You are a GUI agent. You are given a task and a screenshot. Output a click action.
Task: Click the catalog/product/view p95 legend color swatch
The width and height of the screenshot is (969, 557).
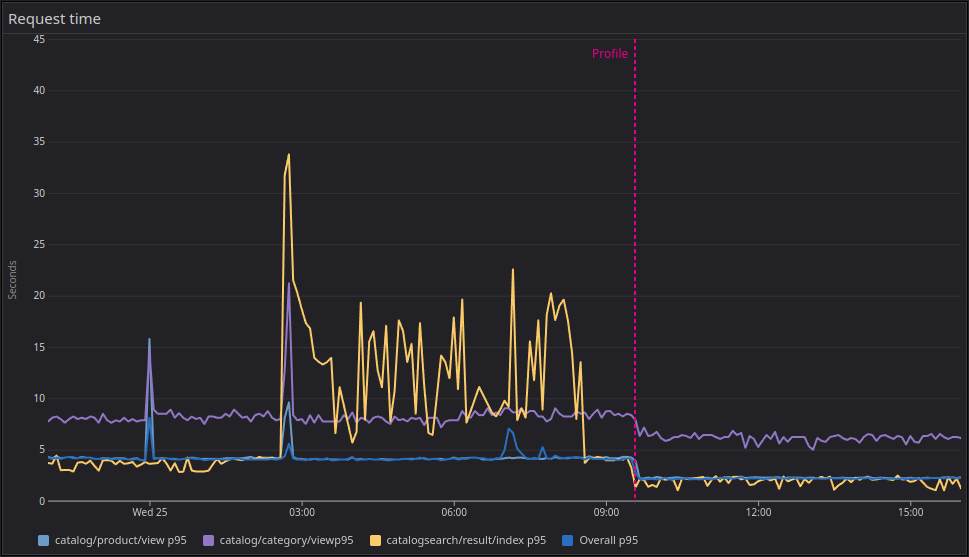(x=43, y=540)
